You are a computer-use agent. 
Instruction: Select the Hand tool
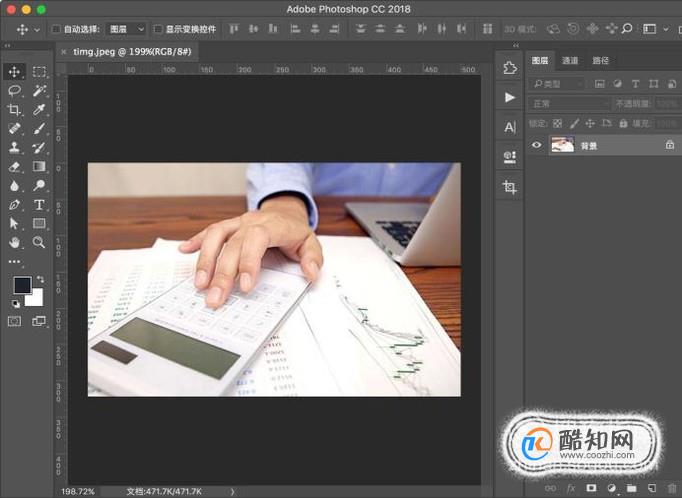point(14,243)
